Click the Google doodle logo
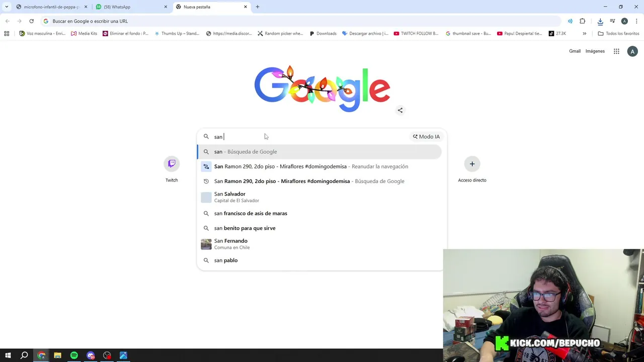 322,89
